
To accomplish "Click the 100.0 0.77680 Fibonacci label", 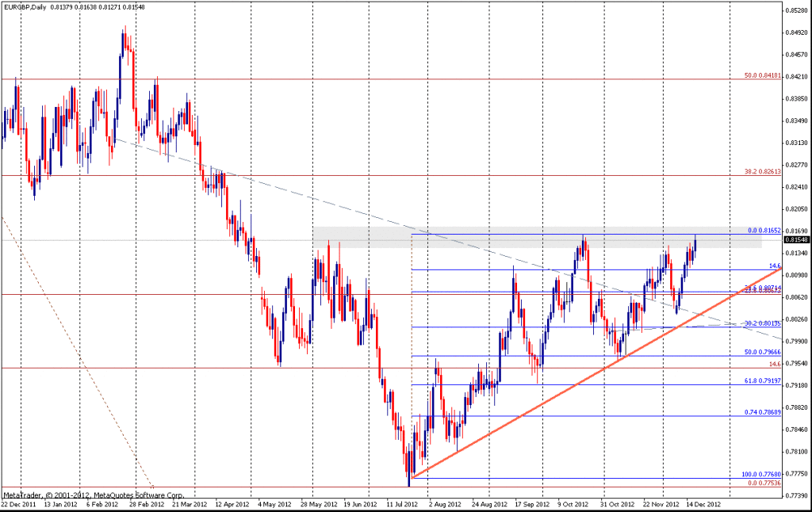I will (760, 474).
